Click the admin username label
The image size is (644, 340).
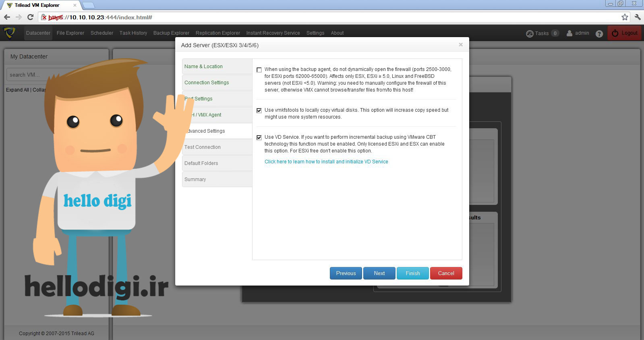tap(582, 33)
